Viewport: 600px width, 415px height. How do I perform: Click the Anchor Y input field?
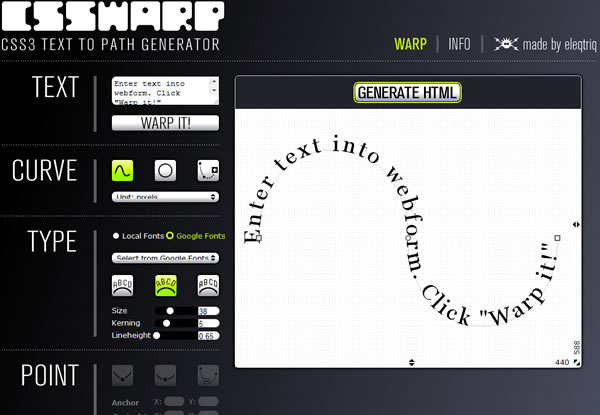[208, 401]
